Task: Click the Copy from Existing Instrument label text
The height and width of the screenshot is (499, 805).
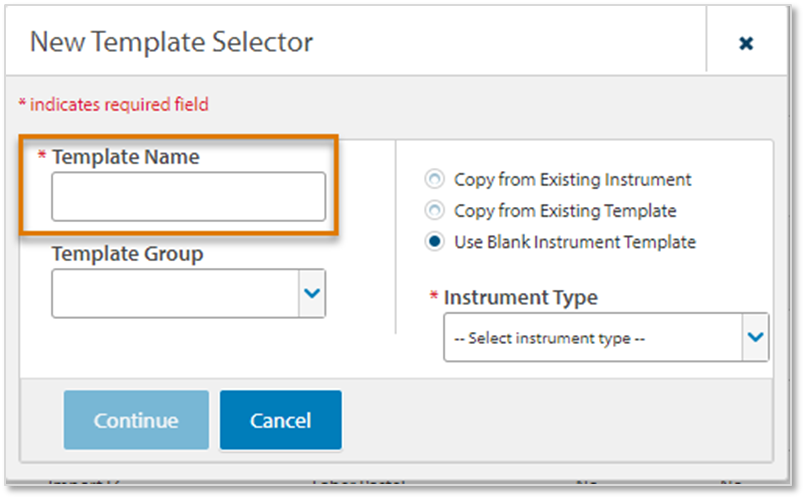Action: tap(572, 180)
